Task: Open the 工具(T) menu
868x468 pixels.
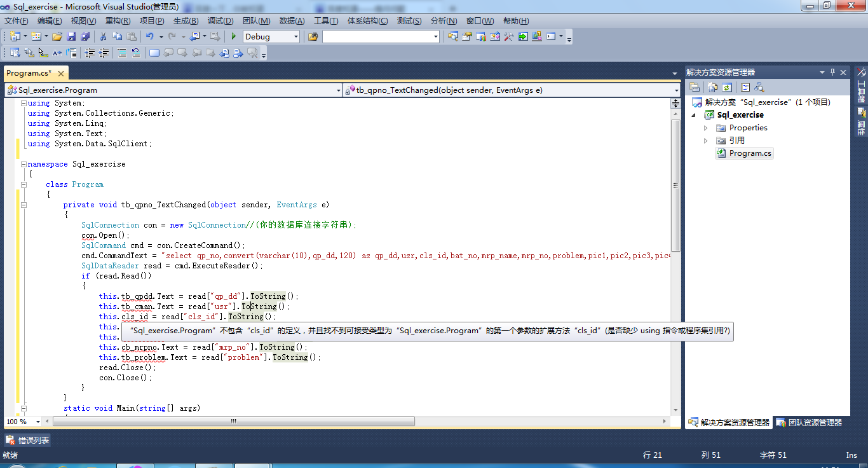Action: (x=326, y=21)
